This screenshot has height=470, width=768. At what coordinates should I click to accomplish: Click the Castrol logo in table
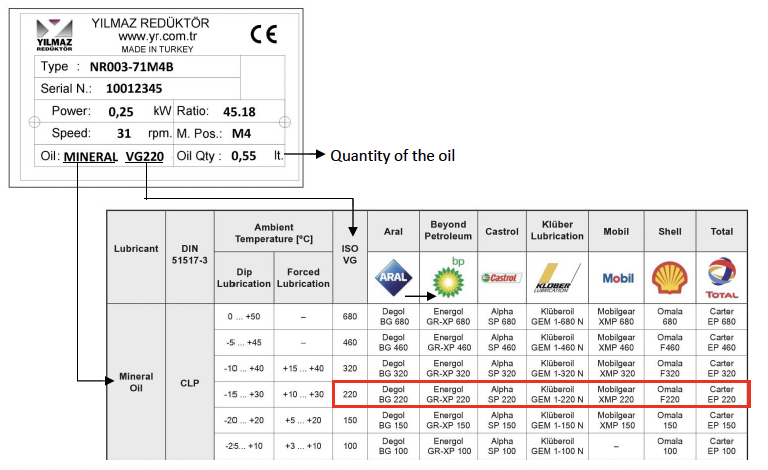coord(501,278)
